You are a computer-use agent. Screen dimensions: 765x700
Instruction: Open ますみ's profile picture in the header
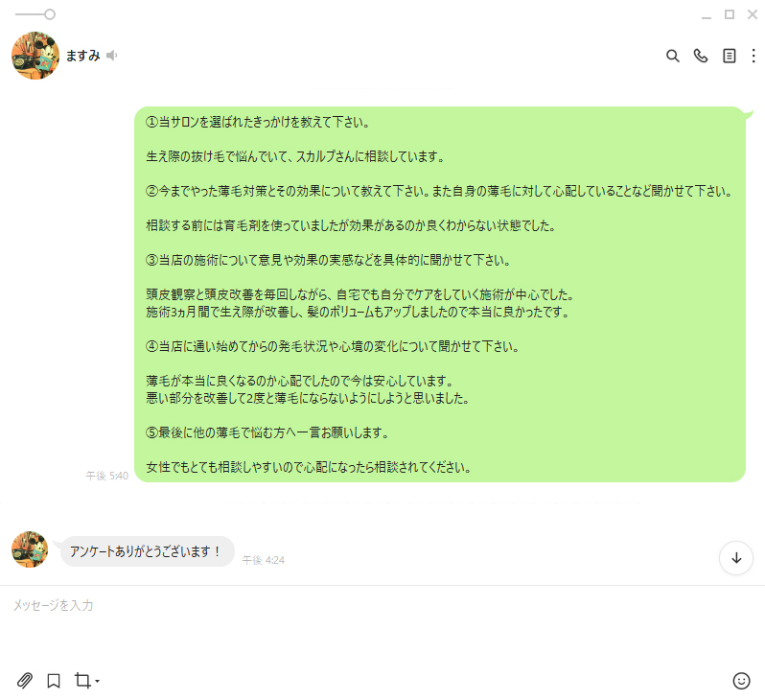click(x=35, y=56)
